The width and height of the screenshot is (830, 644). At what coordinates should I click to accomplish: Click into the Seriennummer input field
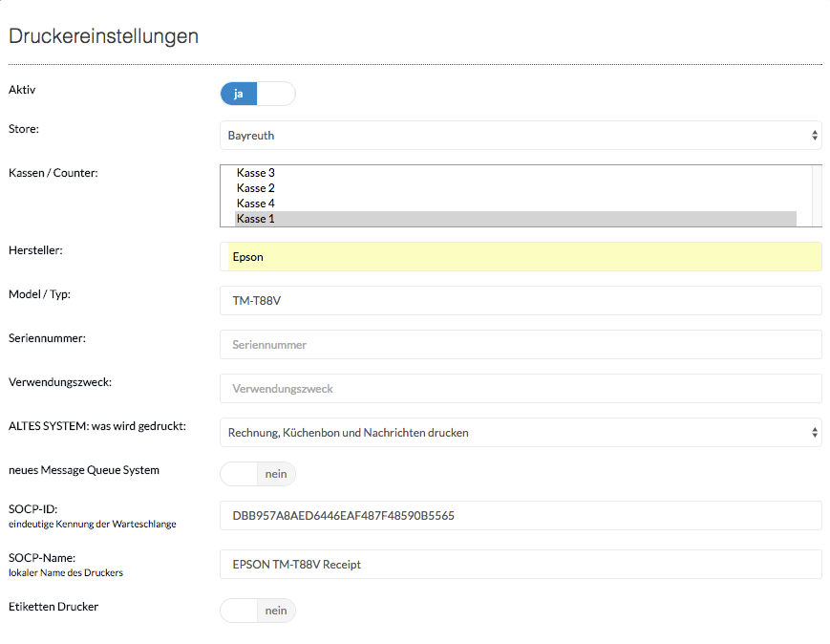521,345
